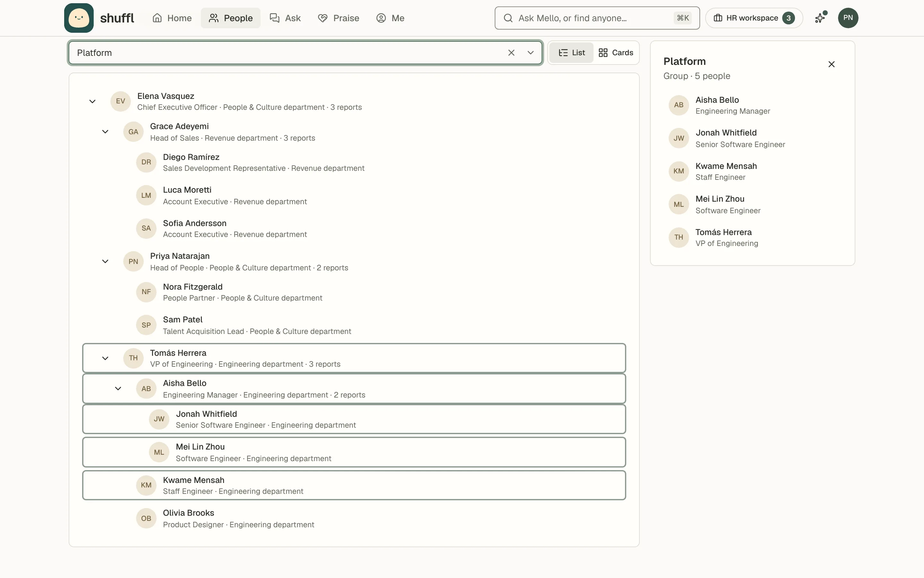Collapse Grace Adeyemi's reports
924x578 pixels.
105,132
